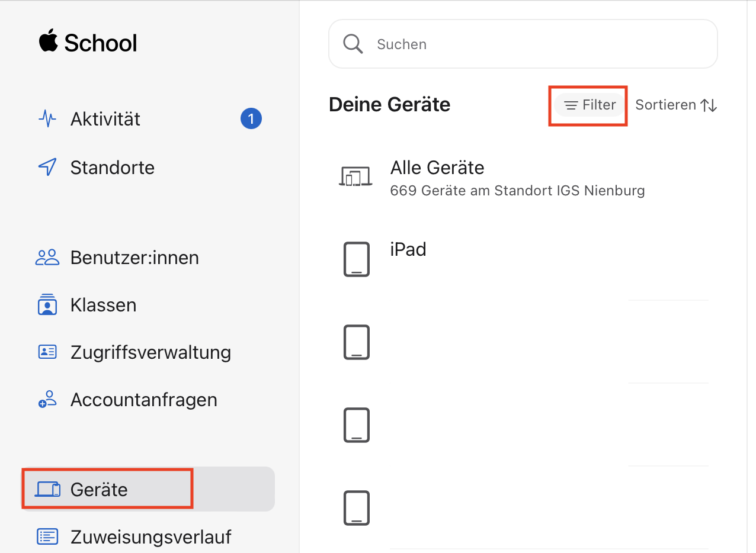Select Alle Geräte list entry

[x=437, y=168]
